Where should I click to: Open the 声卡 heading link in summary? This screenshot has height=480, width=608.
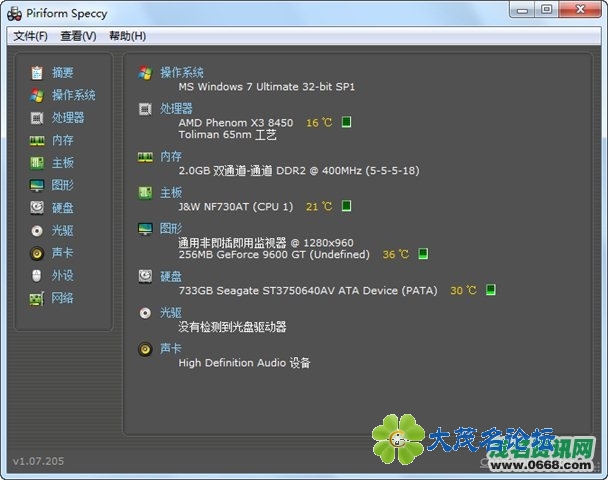171,349
